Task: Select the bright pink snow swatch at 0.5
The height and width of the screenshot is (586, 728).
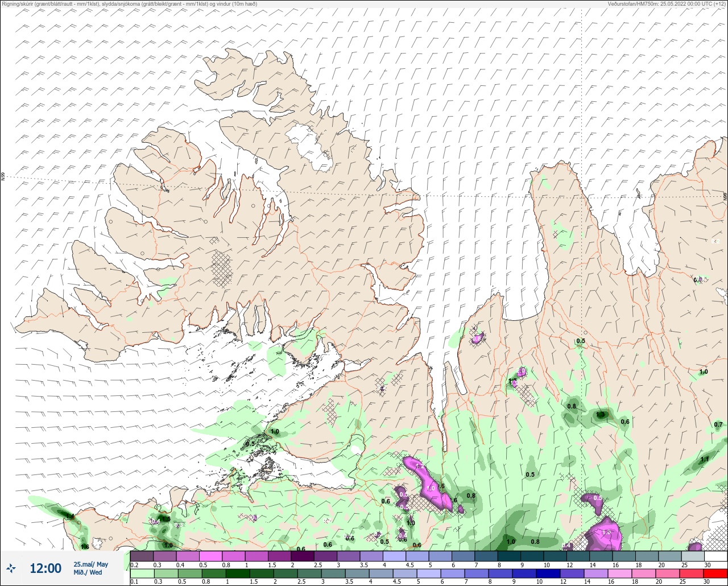Action: click(x=210, y=556)
